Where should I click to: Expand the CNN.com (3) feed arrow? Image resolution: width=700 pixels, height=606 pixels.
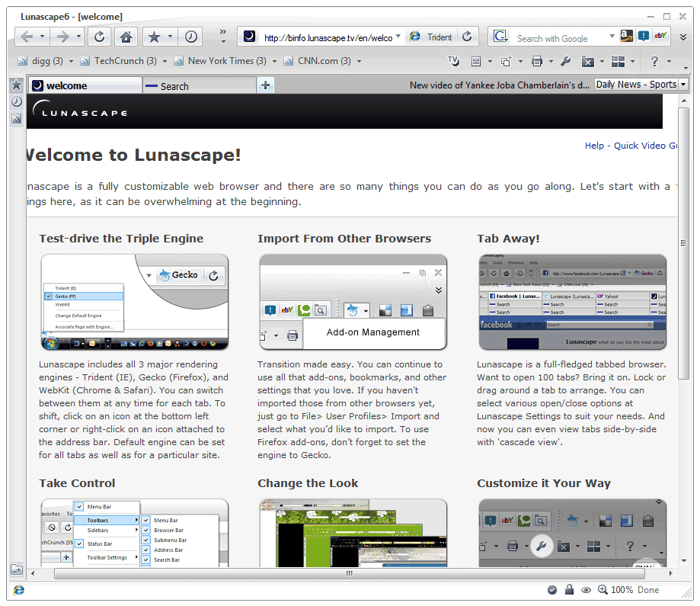359,61
